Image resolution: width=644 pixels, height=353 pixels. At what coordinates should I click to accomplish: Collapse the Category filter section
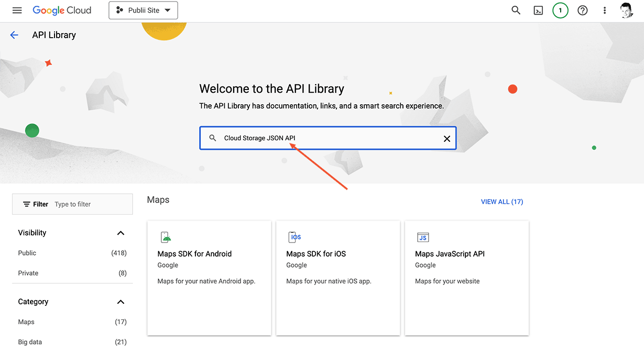120,302
